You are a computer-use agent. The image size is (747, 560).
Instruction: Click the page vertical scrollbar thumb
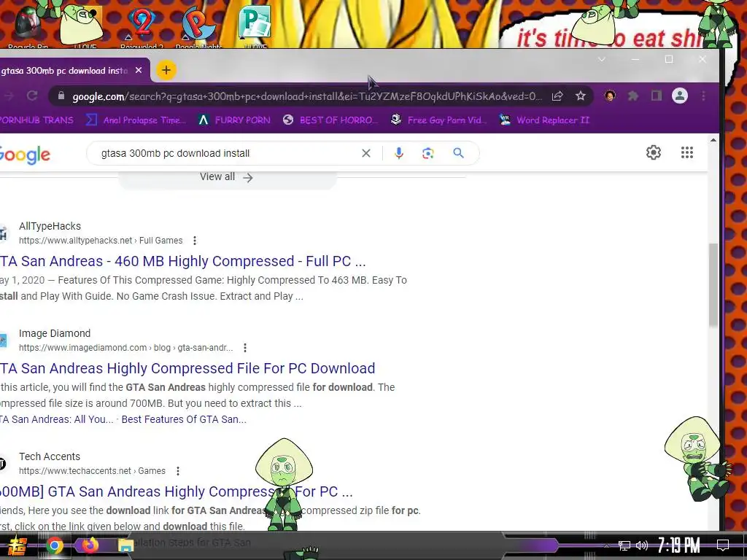713,285
